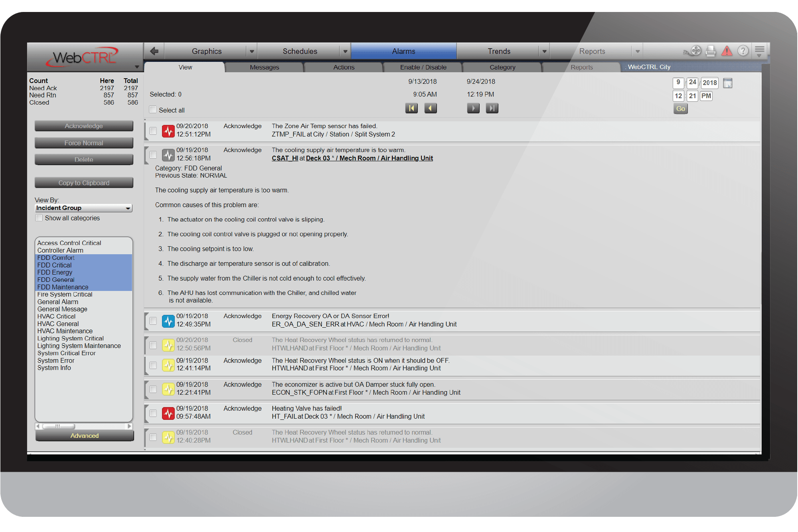Open the Incident Group View By dropdown

pyautogui.click(x=83, y=208)
